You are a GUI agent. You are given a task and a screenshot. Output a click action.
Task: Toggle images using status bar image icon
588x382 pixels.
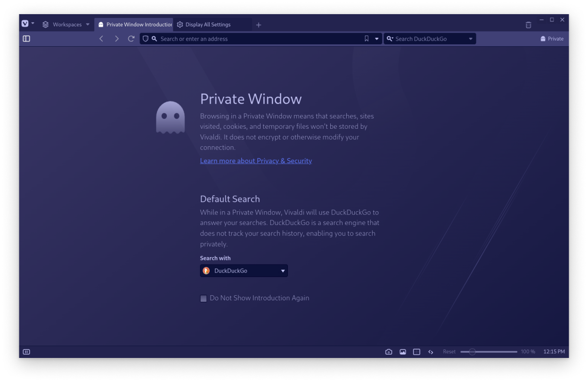(403, 352)
